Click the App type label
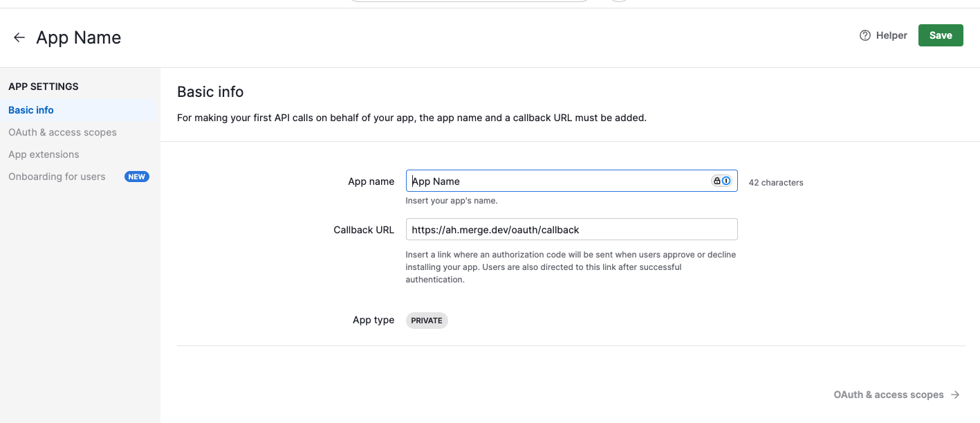The width and height of the screenshot is (980, 423). tap(373, 320)
